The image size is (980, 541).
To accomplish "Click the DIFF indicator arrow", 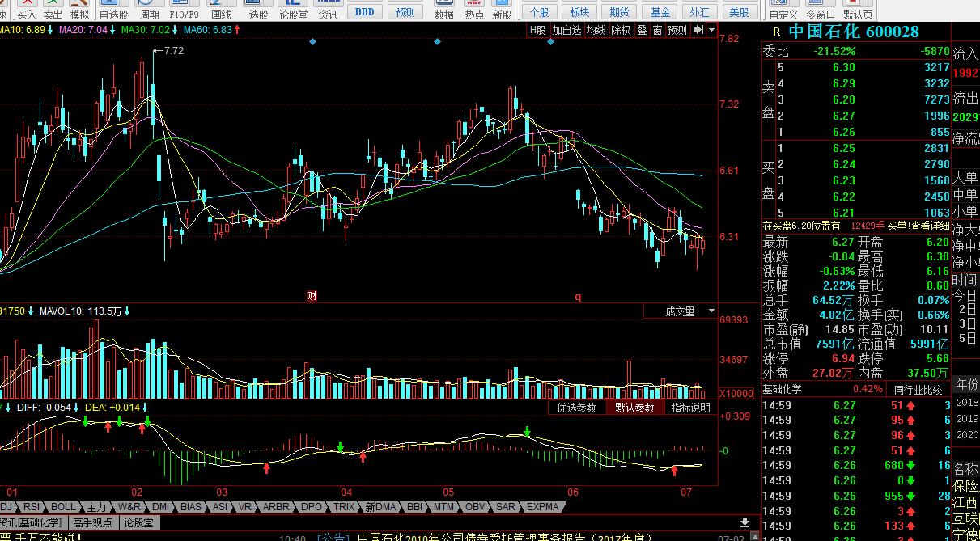I will tap(74, 408).
